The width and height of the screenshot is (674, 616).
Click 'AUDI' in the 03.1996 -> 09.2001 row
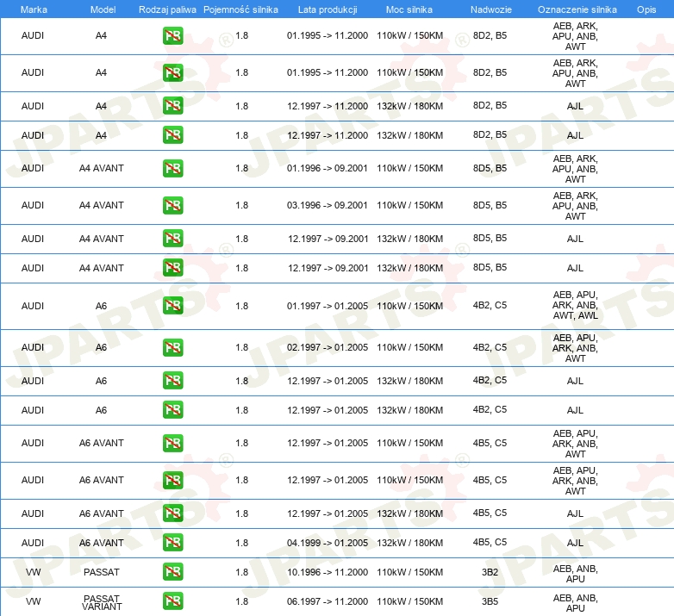pos(33,205)
